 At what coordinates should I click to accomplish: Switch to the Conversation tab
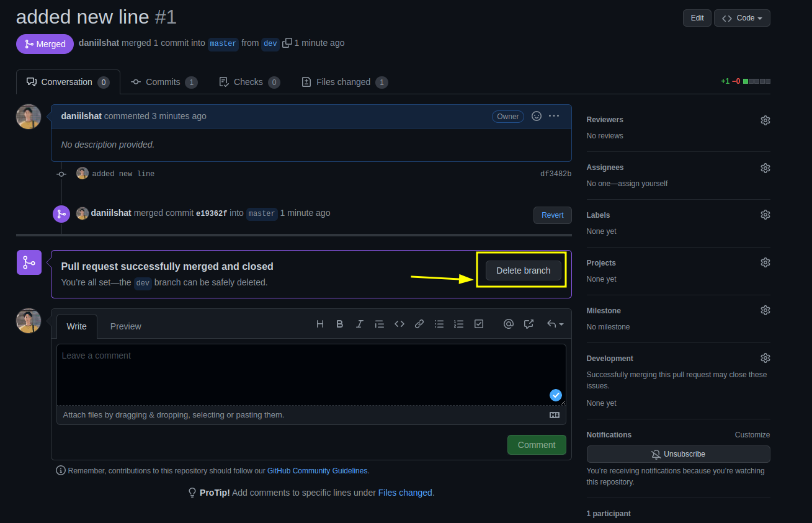68,82
